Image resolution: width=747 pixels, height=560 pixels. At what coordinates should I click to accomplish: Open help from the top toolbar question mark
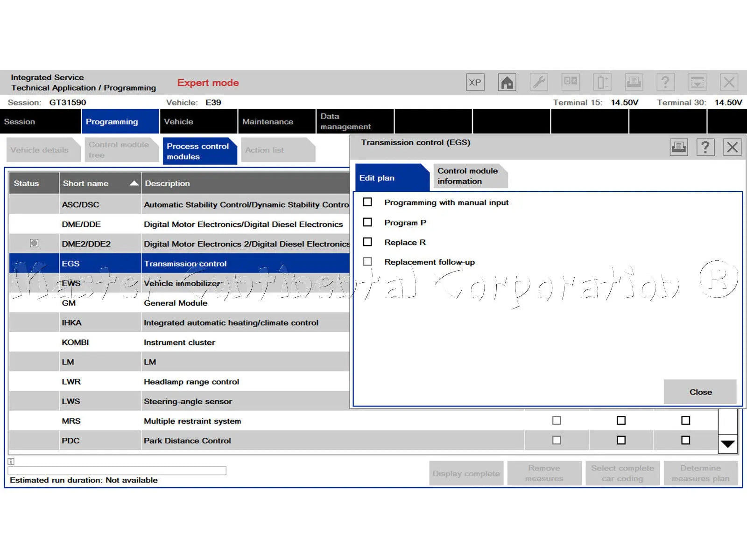pos(665,83)
